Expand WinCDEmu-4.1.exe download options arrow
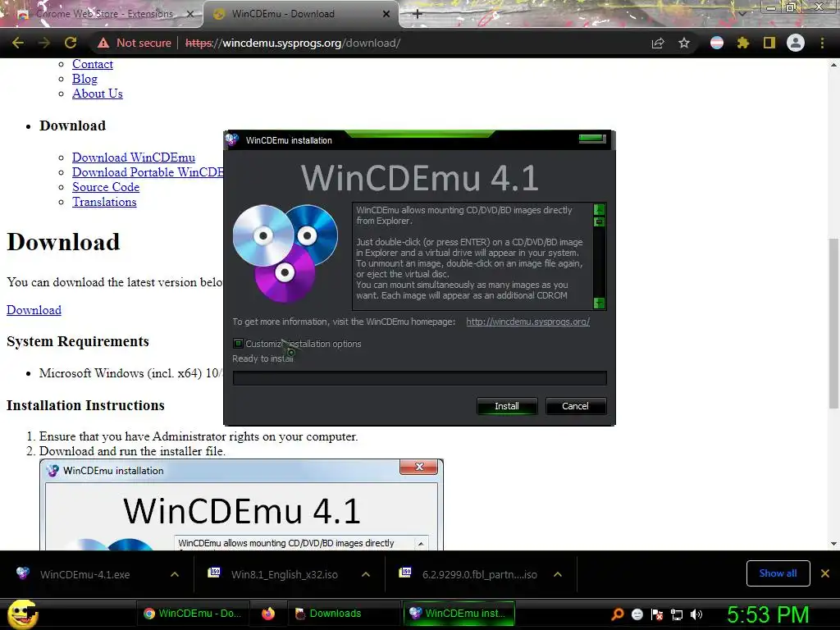Viewport: 840px width, 630px height. [175, 573]
